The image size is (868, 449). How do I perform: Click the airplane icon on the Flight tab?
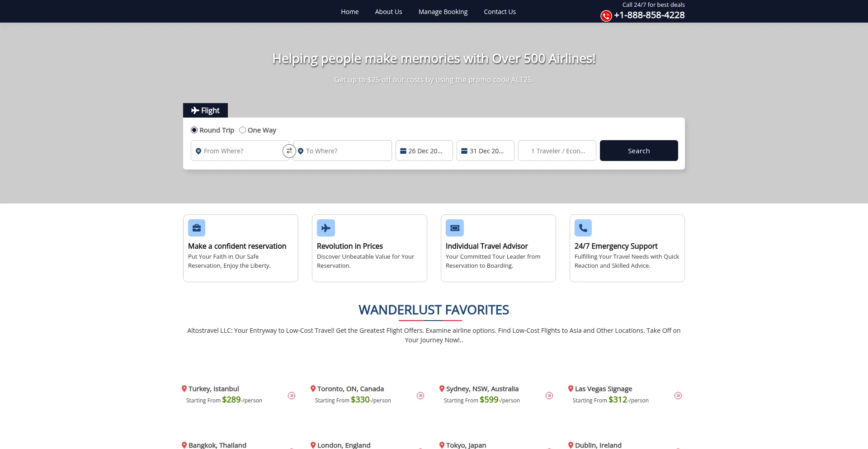coord(195,110)
